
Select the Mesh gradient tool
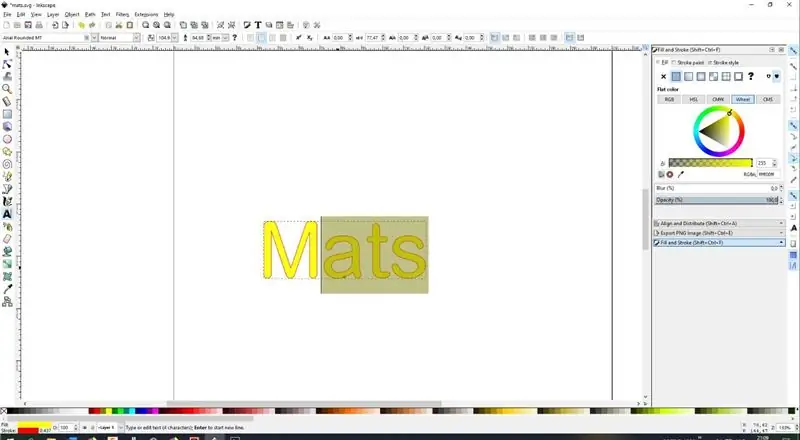click(7, 277)
